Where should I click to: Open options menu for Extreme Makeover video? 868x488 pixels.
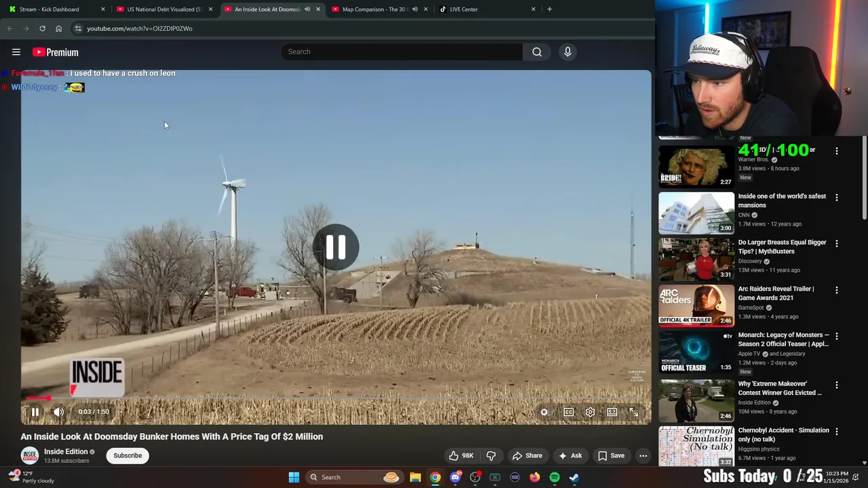[837, 385]
